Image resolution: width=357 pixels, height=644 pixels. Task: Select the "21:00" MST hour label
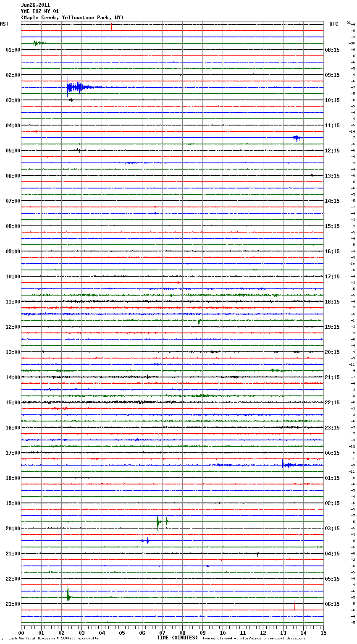click(x=13, y=554)
